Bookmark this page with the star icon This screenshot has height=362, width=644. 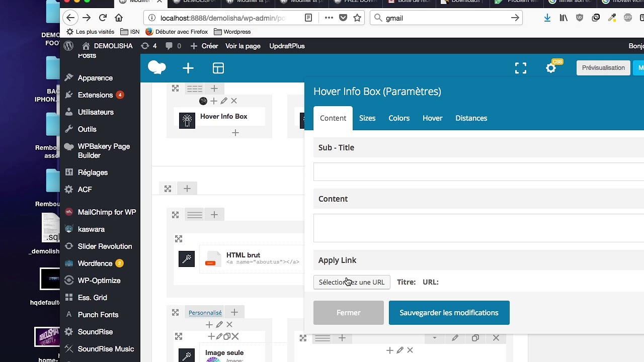pyautogui.click(x=357, y=18)
